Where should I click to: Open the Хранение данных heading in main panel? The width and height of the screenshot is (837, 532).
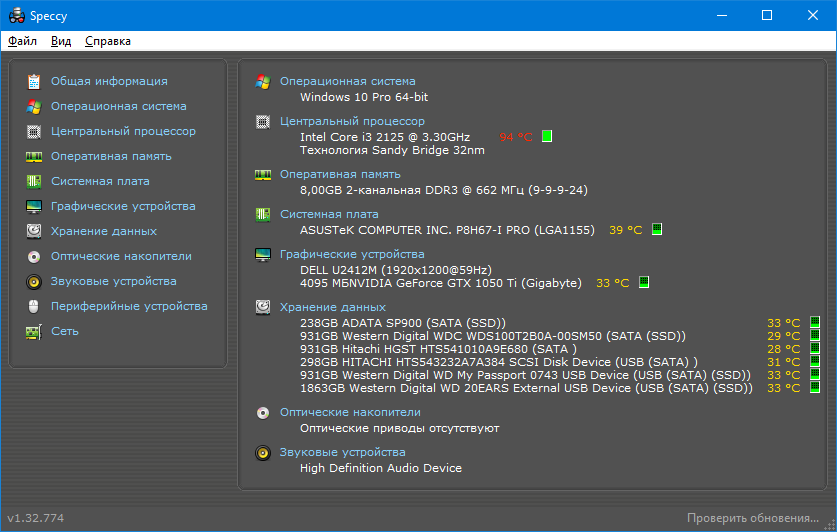click(x=332, y=307)
